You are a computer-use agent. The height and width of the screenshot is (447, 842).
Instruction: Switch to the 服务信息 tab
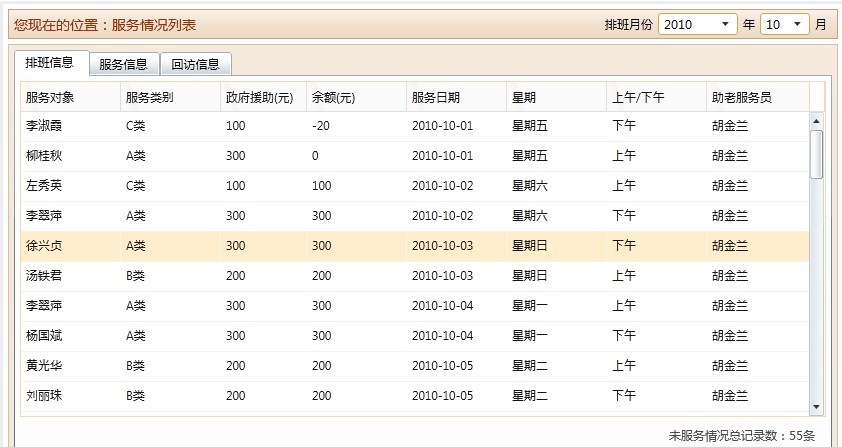[124, 64]
